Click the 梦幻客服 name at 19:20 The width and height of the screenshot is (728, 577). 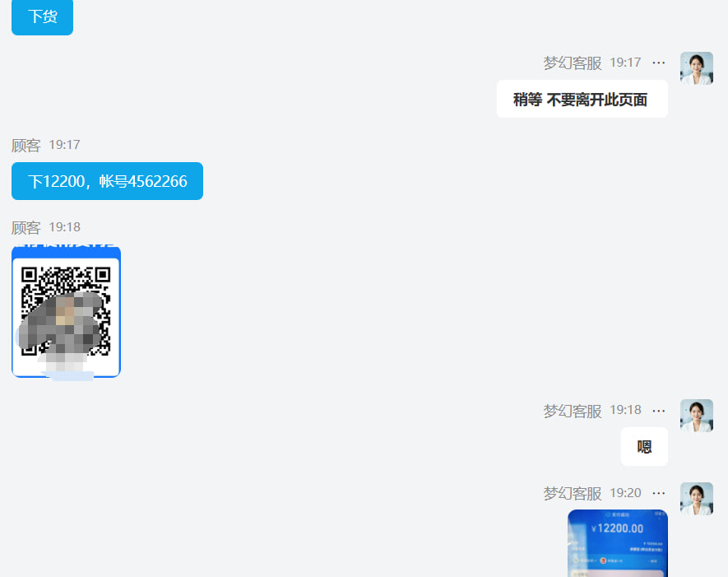tap(572, 493)
